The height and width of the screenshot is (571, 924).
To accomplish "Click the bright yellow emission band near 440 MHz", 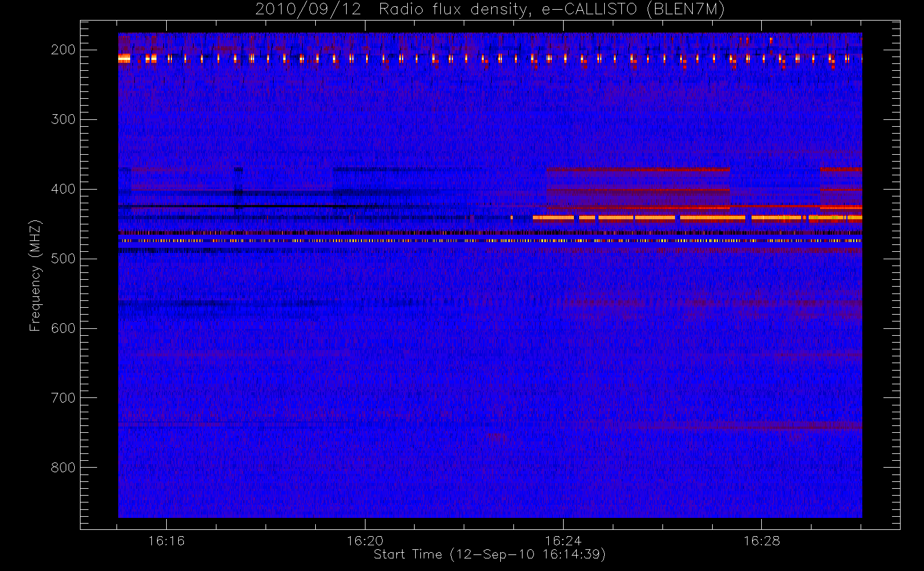I will [697, 218].
